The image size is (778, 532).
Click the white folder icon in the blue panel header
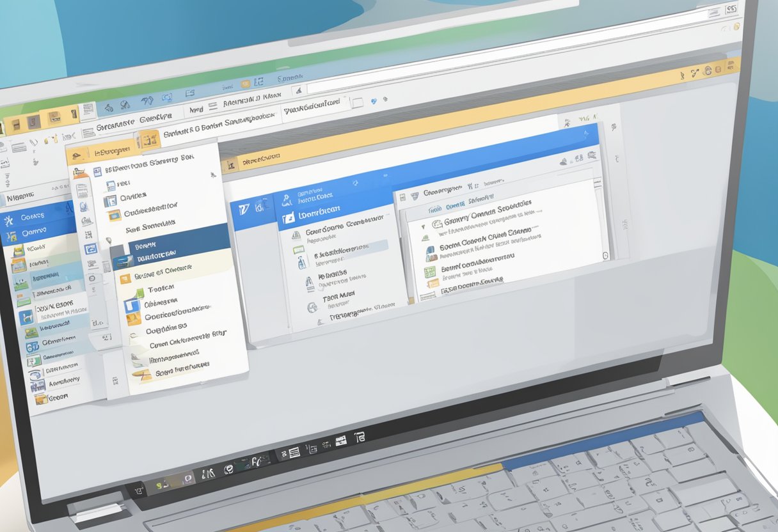click(x=289, y=217)
